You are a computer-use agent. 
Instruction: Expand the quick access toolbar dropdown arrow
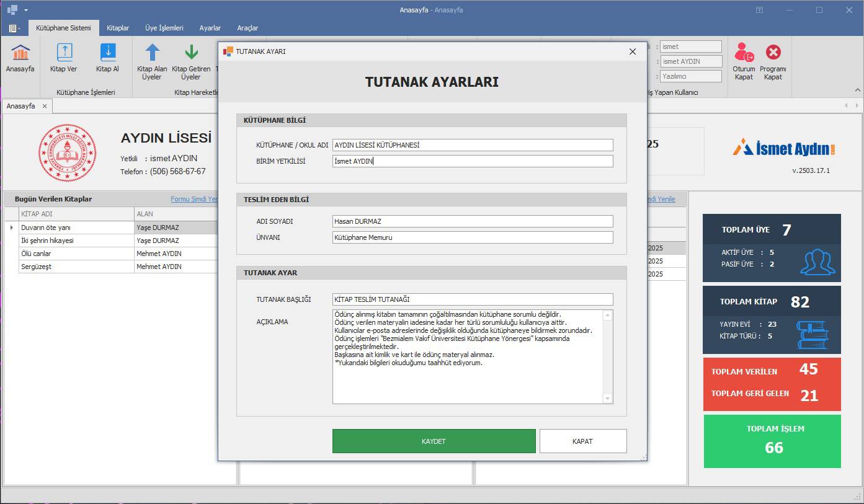[26, 11]
